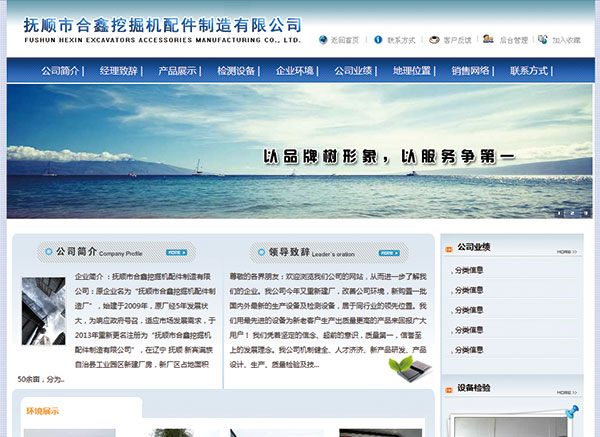Click the customer feedback icon beside 客户反馈
The width and height of the screenshot is (600, 437).
(433, 41)
